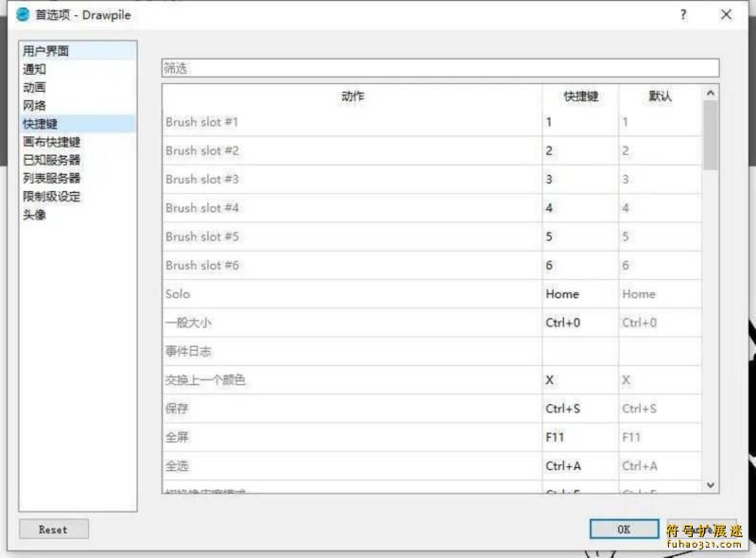The height and width of the screenshot is (558, 756).
Task: Edit shortcut cell for Brush slot #4
Action: point(580,208)
